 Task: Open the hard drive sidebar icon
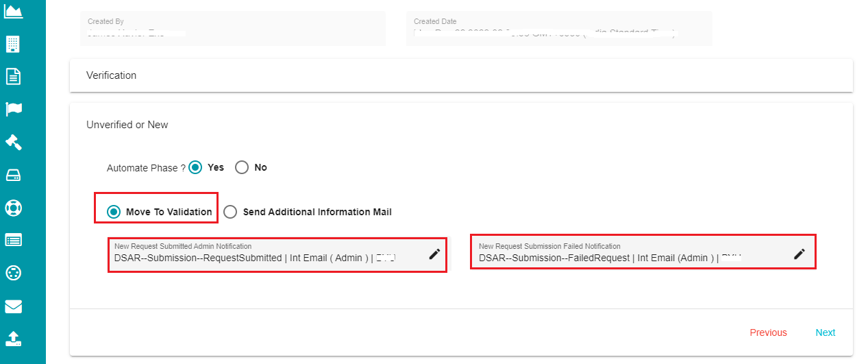[14, 175]
